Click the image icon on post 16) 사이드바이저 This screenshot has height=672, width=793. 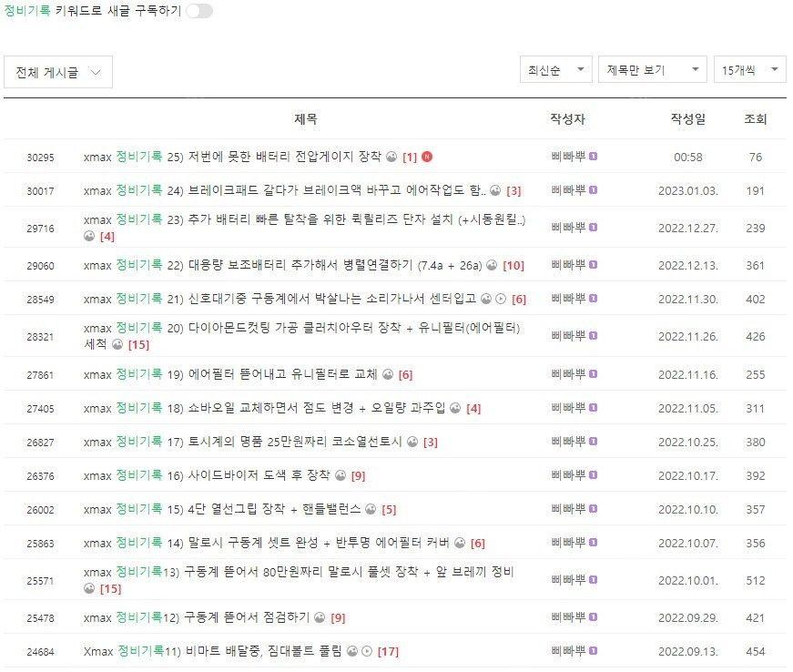tap(341, 475)
